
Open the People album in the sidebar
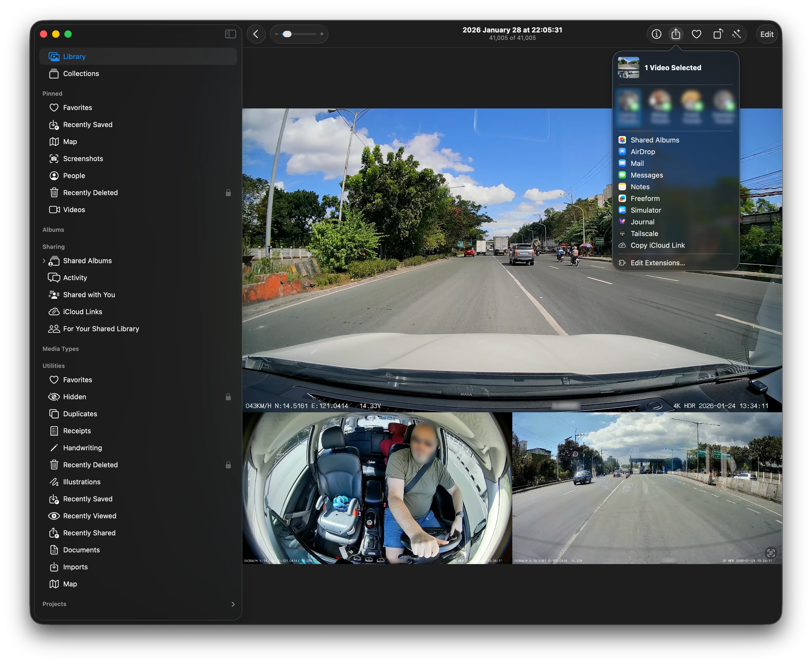click(74, 175)
